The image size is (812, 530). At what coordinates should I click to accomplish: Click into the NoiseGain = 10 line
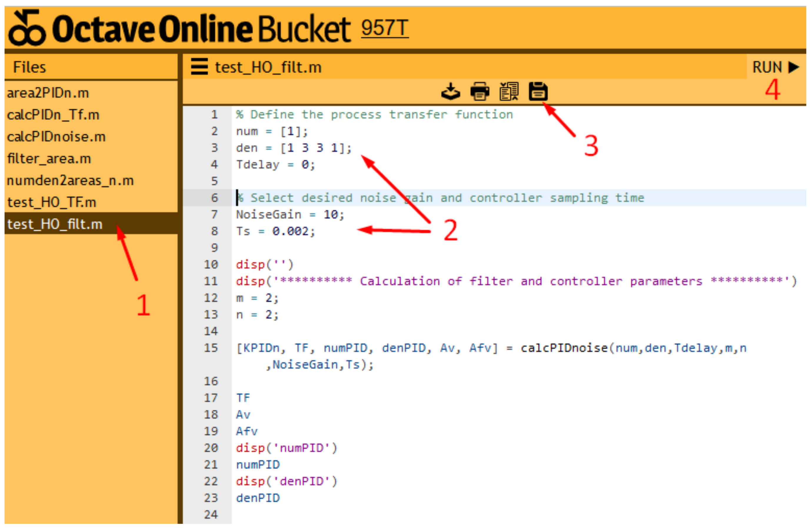point(290,215)
